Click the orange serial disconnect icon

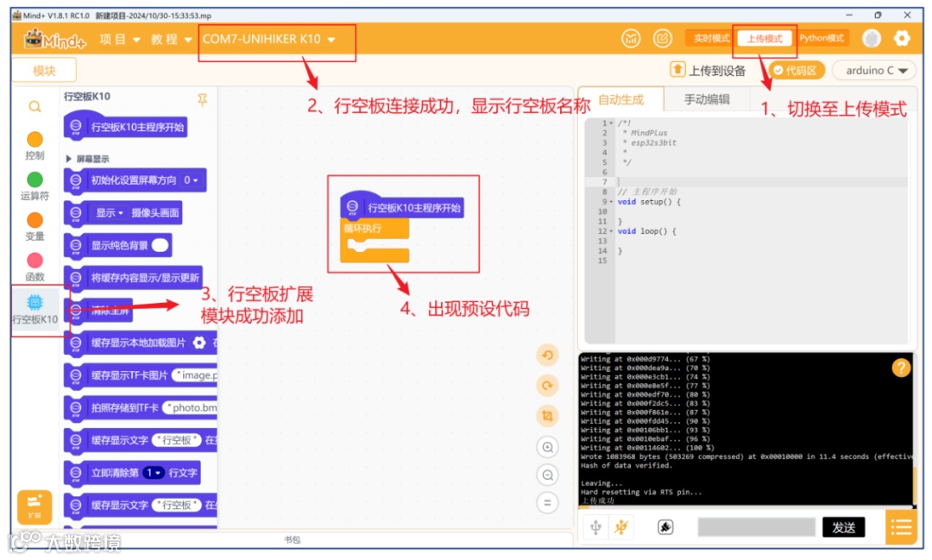tap(621, 526)
